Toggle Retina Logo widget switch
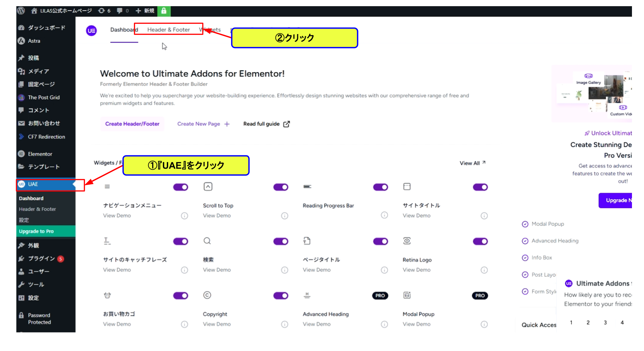 click(480, 241)
